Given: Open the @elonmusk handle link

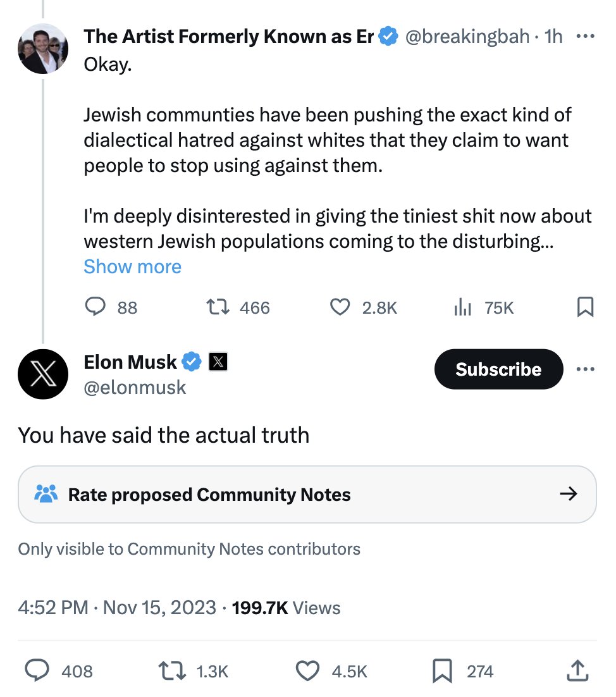Looking at the screenshot, I should pos(135,387).
